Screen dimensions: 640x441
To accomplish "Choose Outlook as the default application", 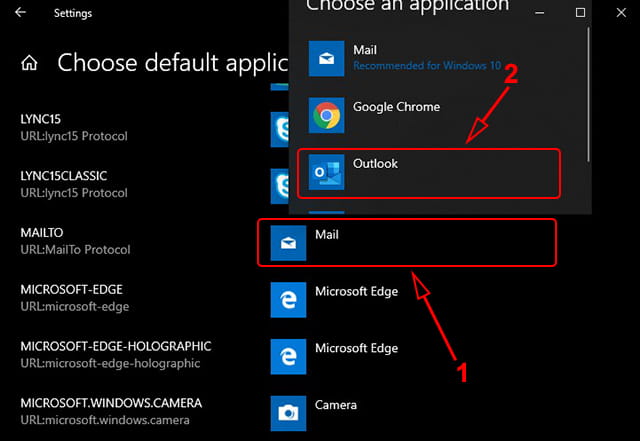I will 429,174.
